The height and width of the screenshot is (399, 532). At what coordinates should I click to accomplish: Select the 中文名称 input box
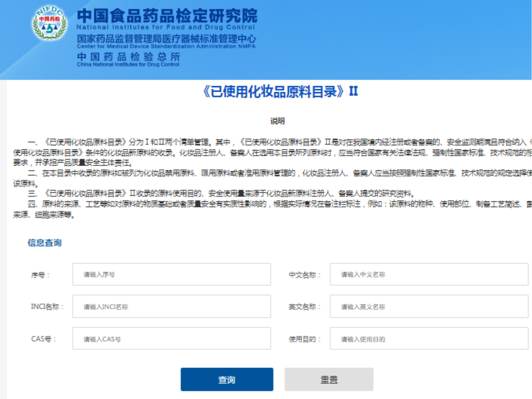(x=428, y=275)
